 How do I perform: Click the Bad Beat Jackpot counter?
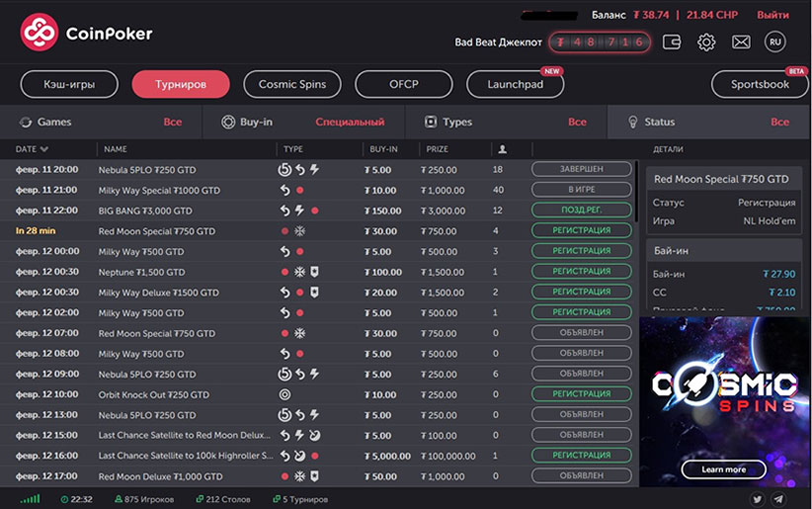600,42
